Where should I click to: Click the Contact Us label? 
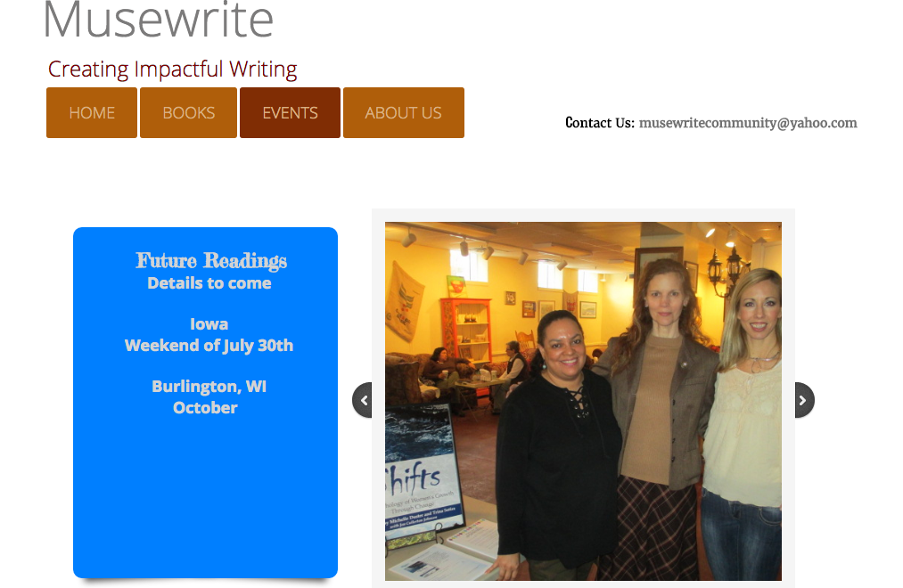point(600,123)
